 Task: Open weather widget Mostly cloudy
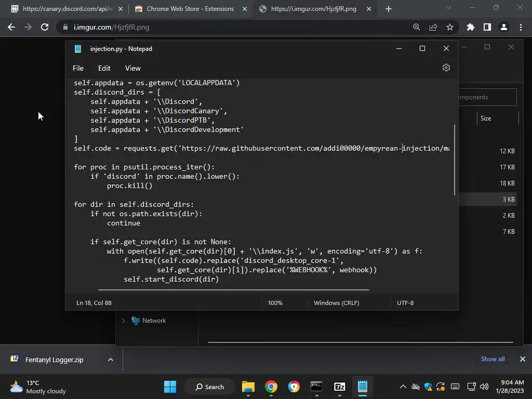tap(38, 387)
